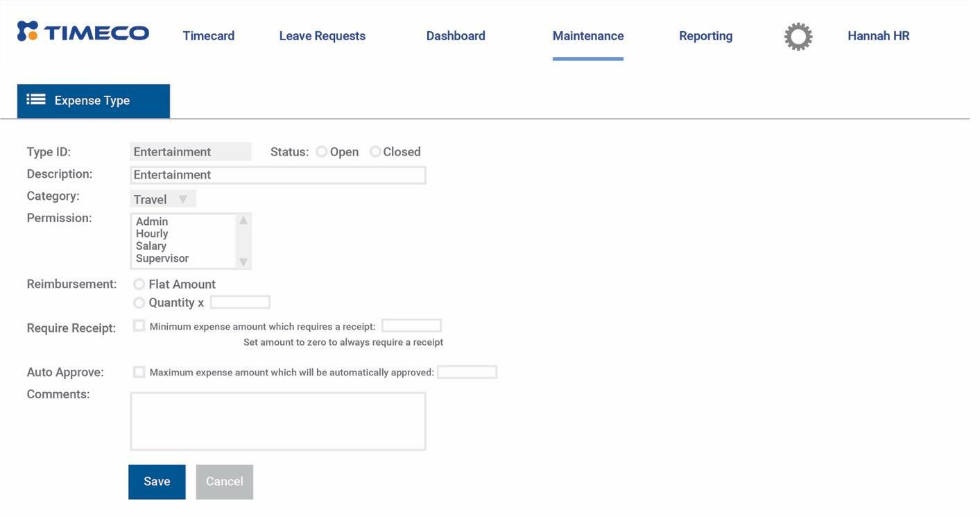Save the Entertainment expense type

click(156, 480)
